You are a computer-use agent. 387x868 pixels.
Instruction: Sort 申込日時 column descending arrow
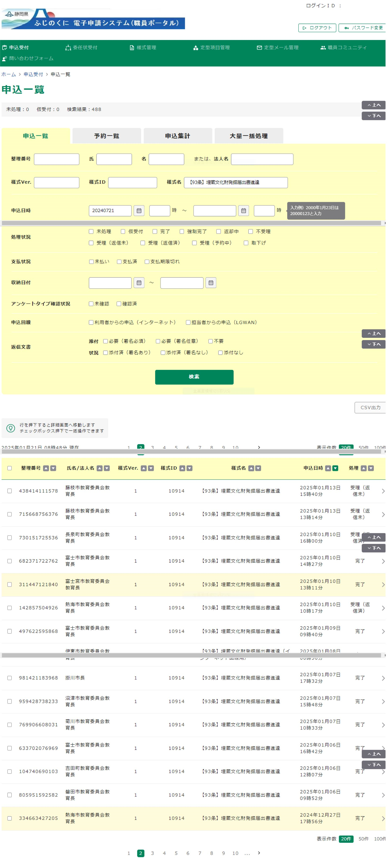[335, 468]
